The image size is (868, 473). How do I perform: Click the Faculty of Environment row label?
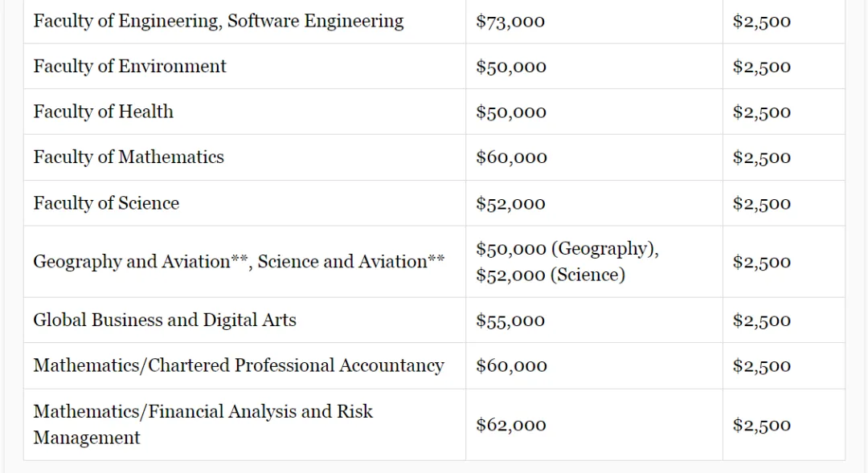tap(129, 67)
